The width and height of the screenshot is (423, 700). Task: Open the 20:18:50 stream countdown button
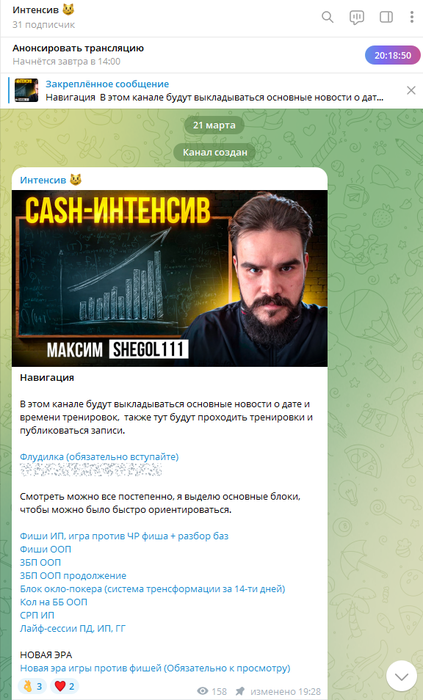tap(393, 56)
